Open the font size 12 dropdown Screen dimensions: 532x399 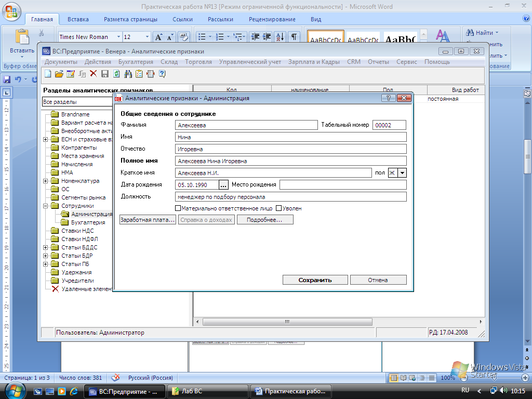click(147, 37)
